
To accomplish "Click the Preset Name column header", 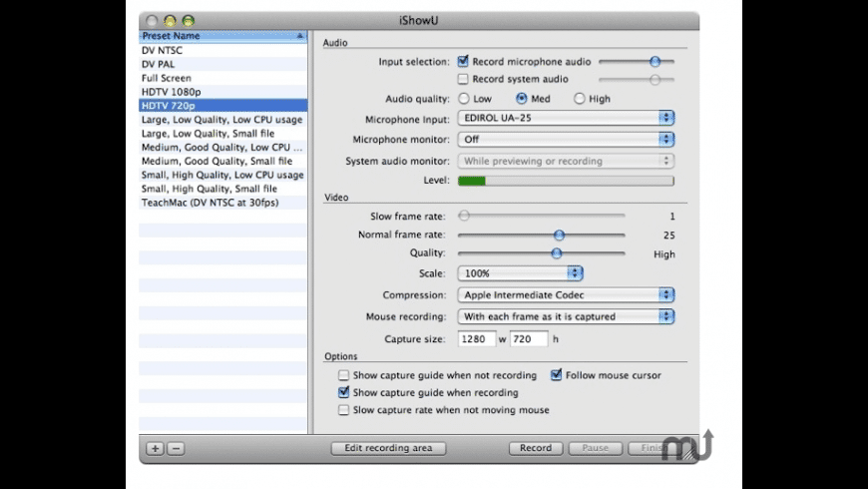I will 223,36.
